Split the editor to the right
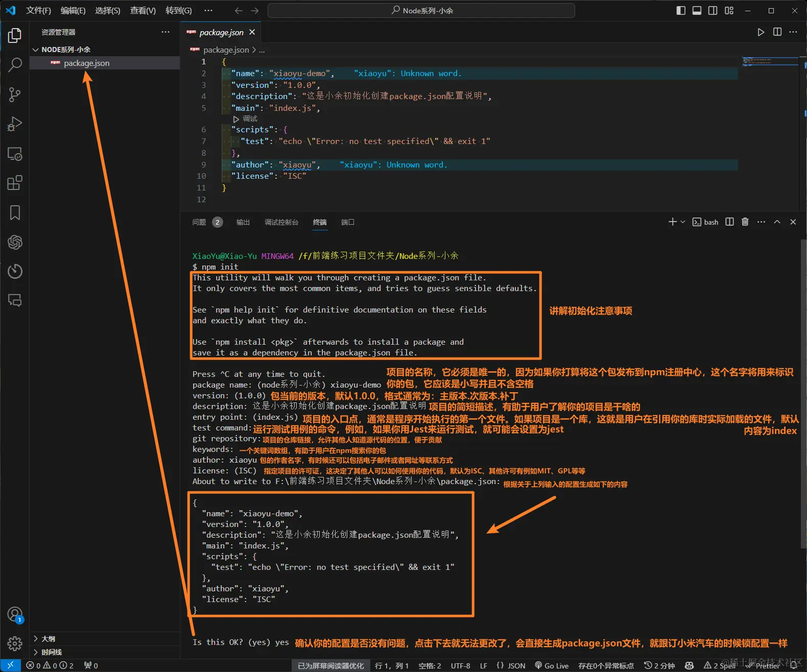The height and width of the screenshot is (672, 807). click(777, 32)
